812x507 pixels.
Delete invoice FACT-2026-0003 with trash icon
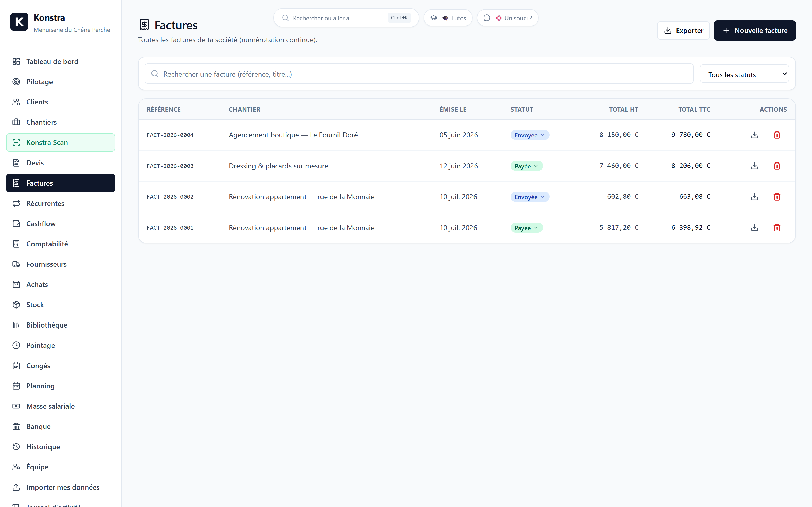777,166
